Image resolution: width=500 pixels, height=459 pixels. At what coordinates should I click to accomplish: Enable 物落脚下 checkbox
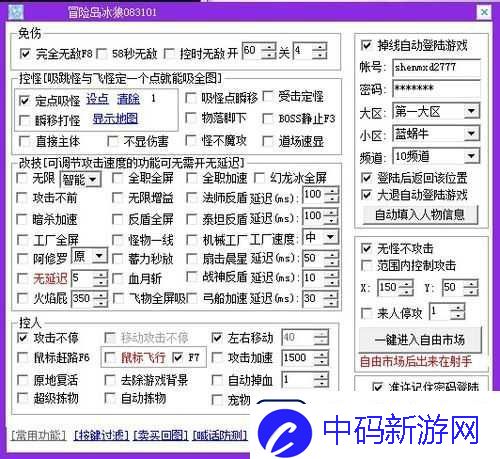[190, 118]
